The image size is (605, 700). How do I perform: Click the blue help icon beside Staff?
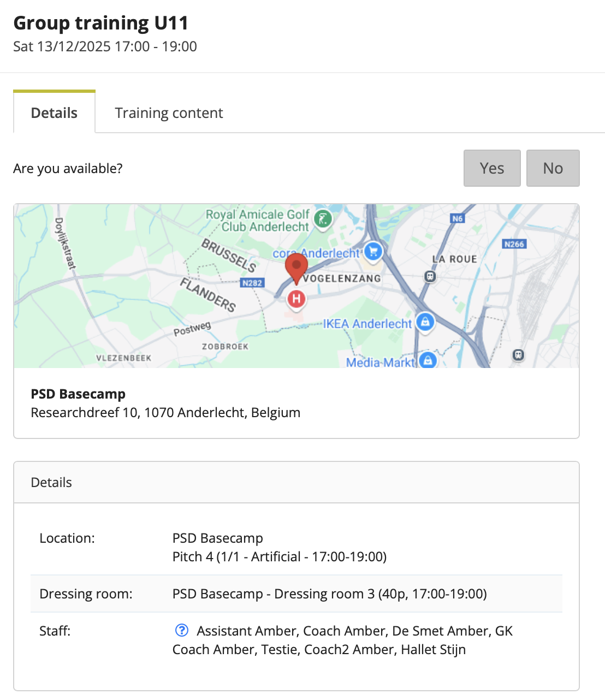pos(181,631)
